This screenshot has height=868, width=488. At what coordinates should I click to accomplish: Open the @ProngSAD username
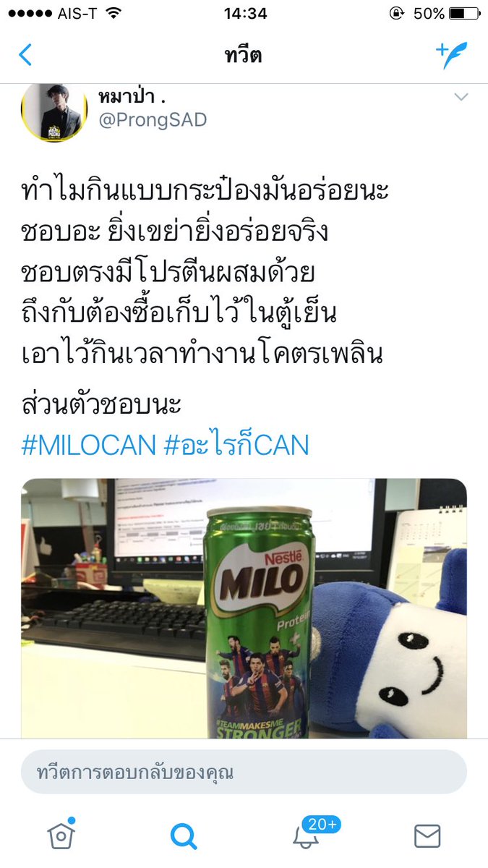click(x=152, y=119)
